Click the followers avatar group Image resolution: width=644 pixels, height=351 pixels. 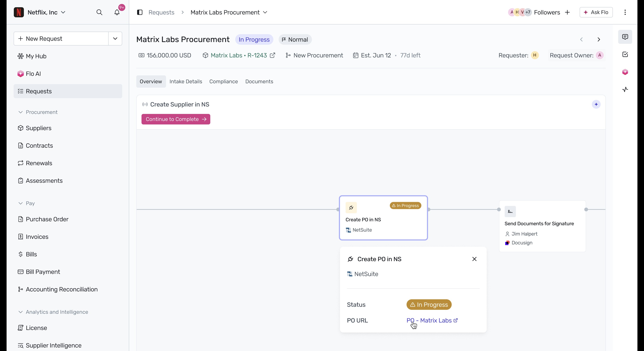tap(520, 12)
